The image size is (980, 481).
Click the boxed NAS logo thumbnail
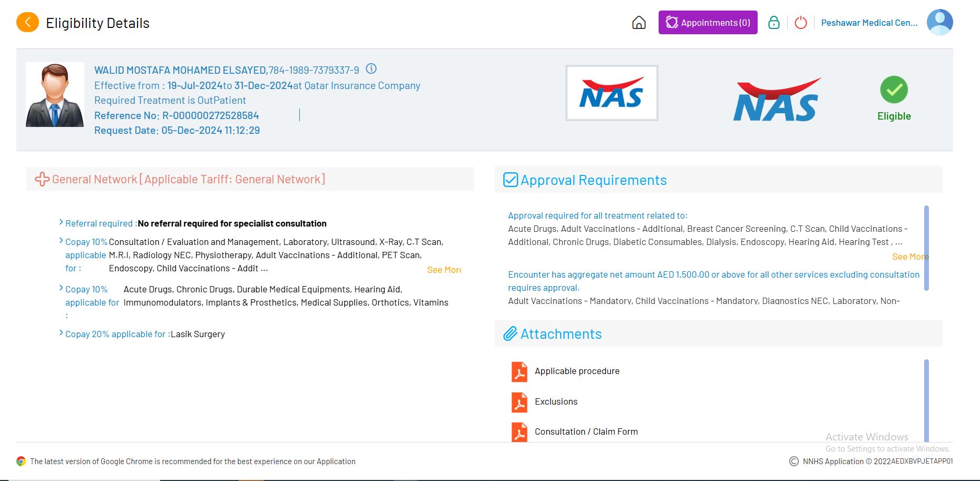(611, 93)
